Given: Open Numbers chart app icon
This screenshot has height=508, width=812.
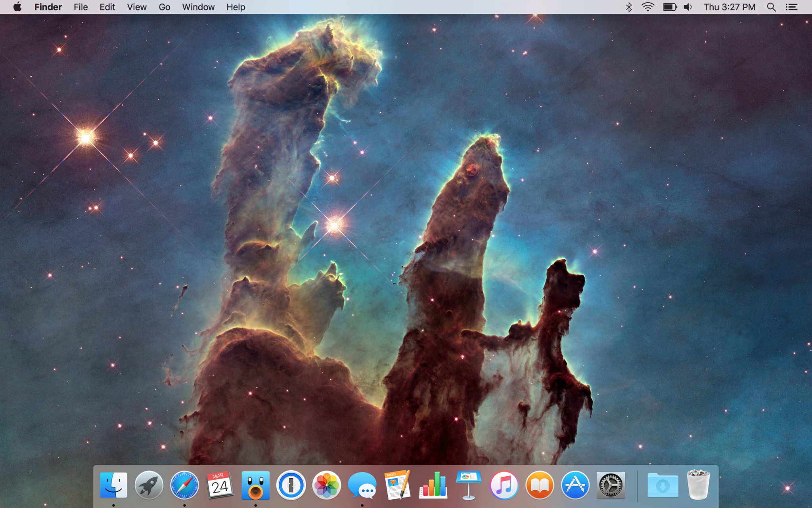Looking at the screenshot, I should [x=433, y=485].
